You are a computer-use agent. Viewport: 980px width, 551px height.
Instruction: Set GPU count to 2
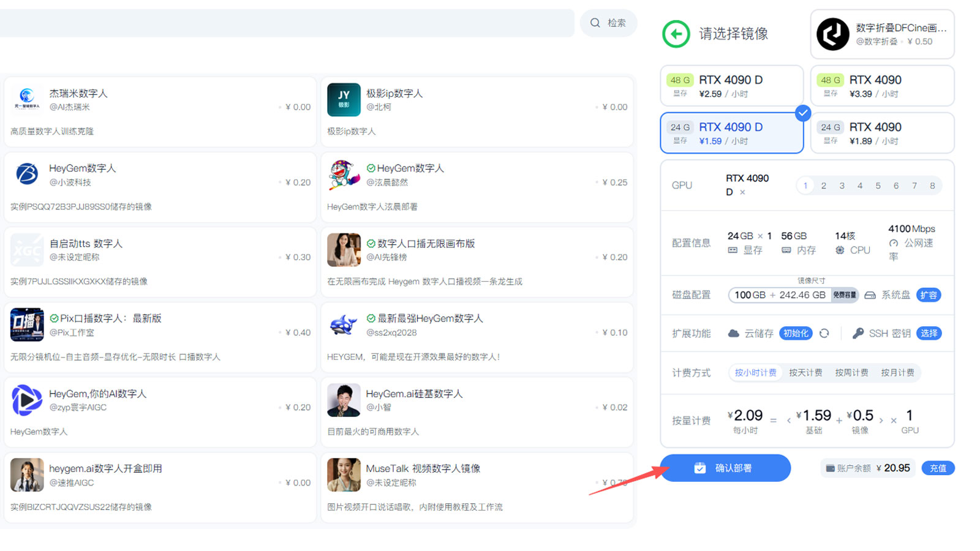(824, 186)
